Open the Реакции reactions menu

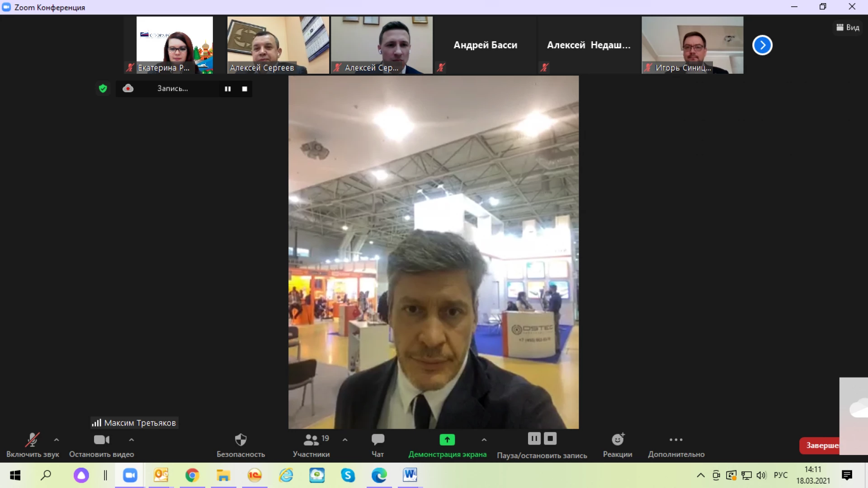pos(618,445)
